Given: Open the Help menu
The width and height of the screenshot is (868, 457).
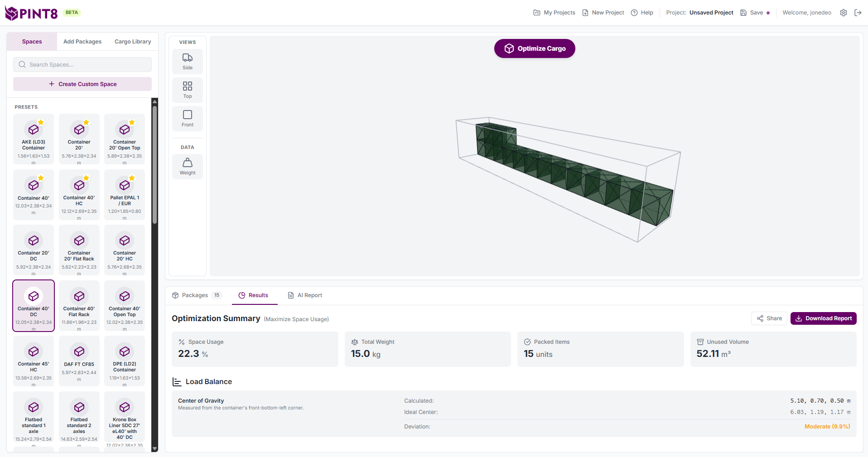Looking at the screenshot, I should (642, 13).
